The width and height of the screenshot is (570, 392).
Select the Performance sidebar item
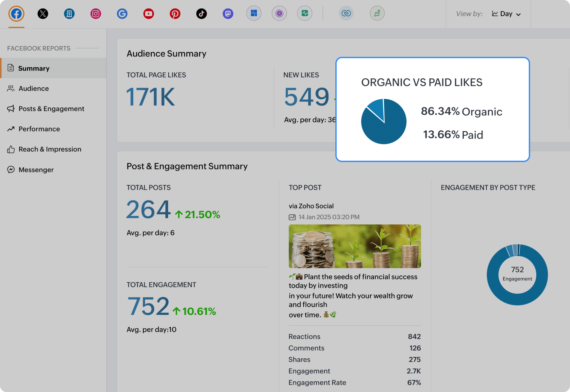pos(39,129)
